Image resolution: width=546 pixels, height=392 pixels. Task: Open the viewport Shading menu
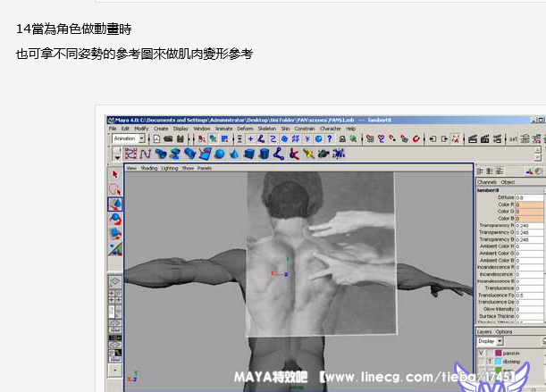coord(148,168)
